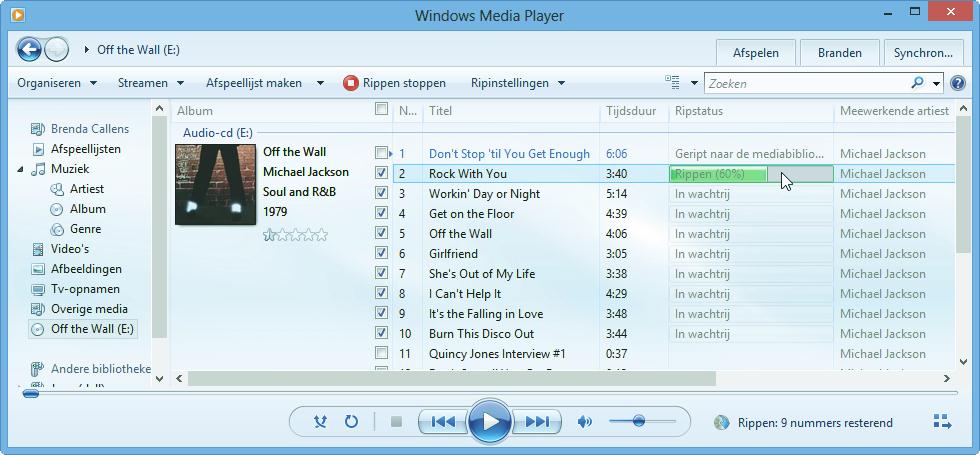This screenshot has height=455, width=980.
Task: Open the breadcrumb arrow before Off the Wall
Action: pos(87,49)
